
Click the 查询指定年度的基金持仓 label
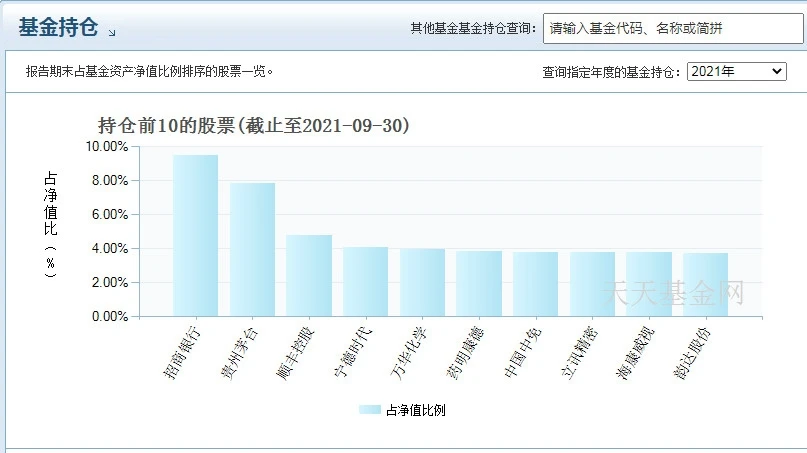coord(612,72)
